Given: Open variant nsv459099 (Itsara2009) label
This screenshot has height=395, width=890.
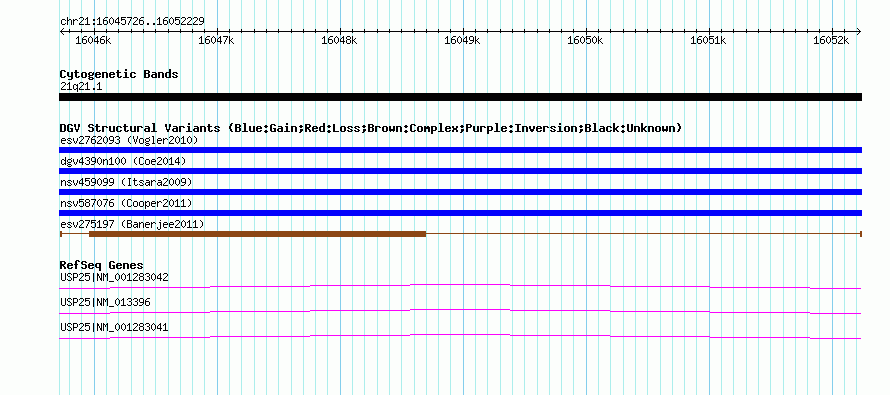Looking at the screenshot, I should 126,182.
